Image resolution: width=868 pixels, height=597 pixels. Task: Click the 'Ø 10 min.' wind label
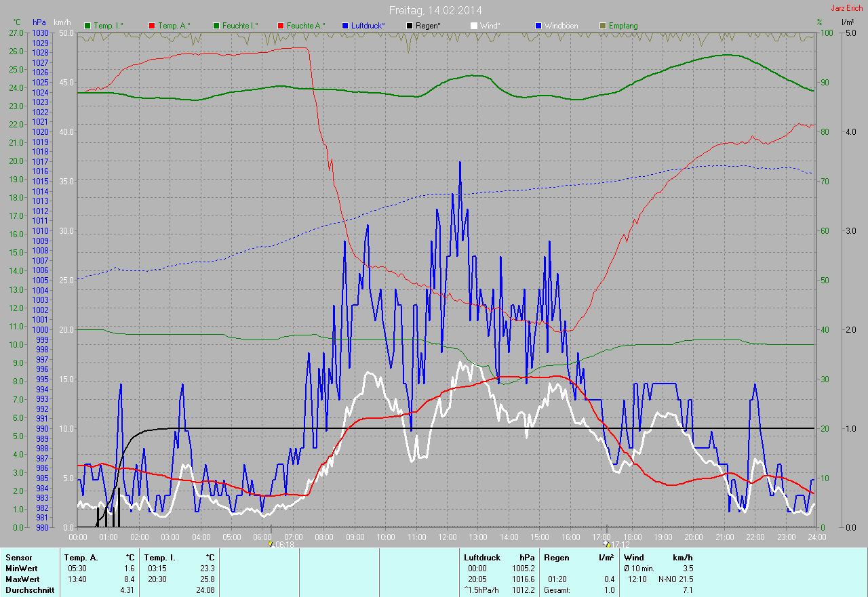pos(639,568)
